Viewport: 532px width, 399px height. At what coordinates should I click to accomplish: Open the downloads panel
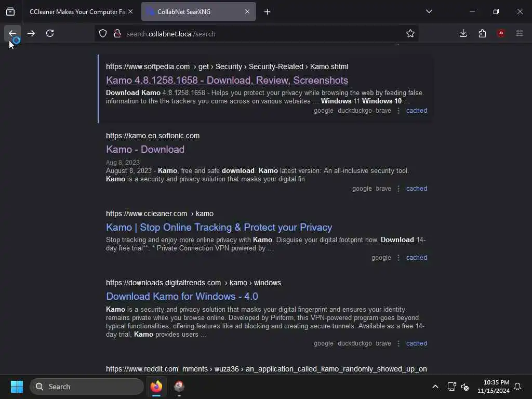[463, 33]
